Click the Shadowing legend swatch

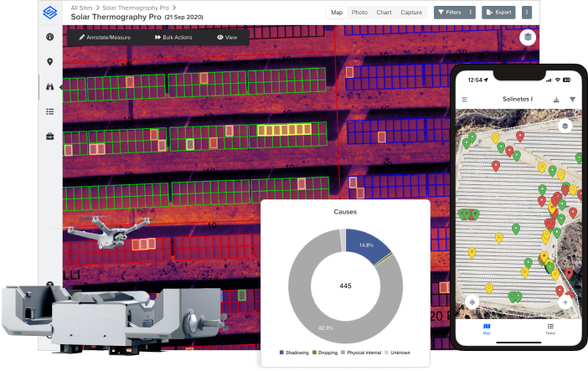click(281, 353)
